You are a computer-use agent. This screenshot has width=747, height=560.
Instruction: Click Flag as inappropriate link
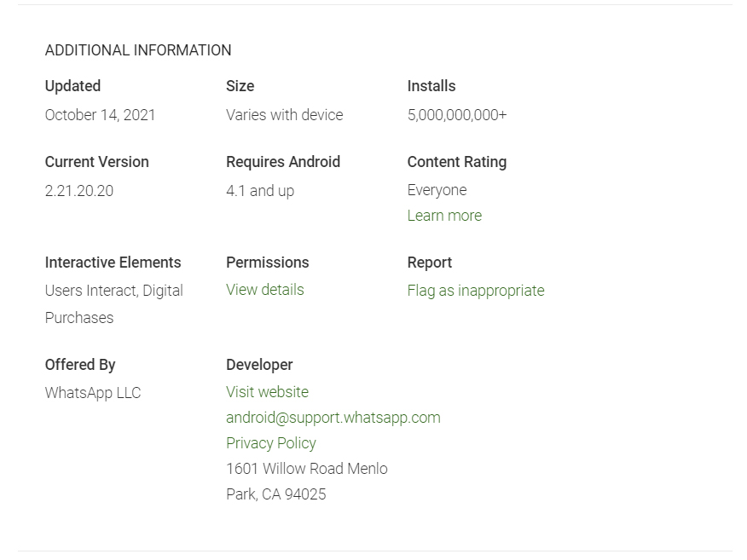pos(475,291)
